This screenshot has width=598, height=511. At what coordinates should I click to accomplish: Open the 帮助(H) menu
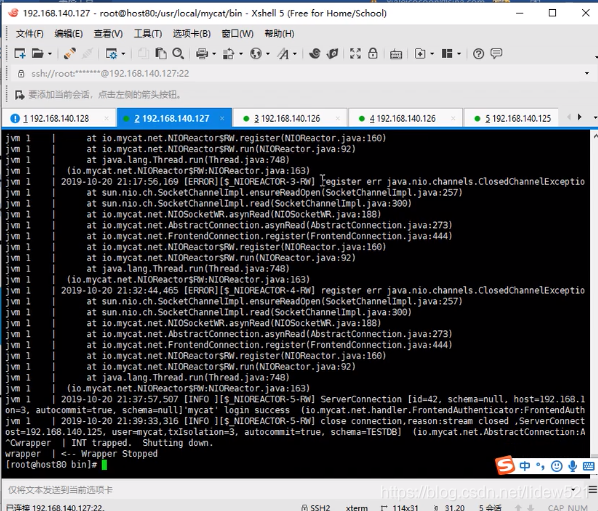coord(279,34)
